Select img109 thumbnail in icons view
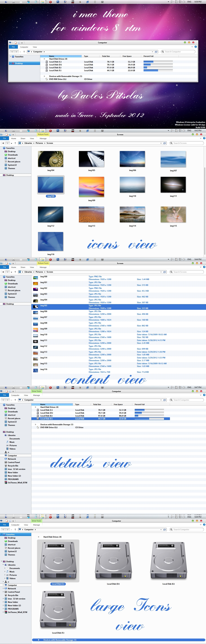The image size is (206, 644). pos(92,187)
